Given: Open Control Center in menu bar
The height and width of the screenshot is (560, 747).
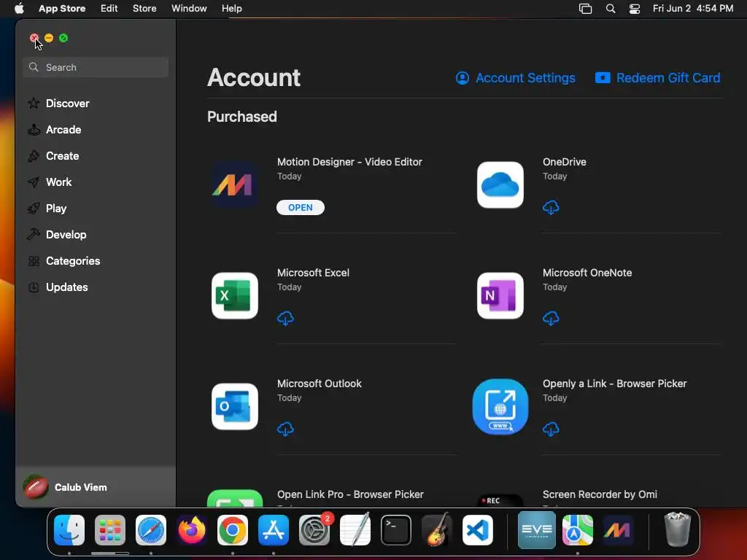Looking at the screenshot, I should coord(635,9).
